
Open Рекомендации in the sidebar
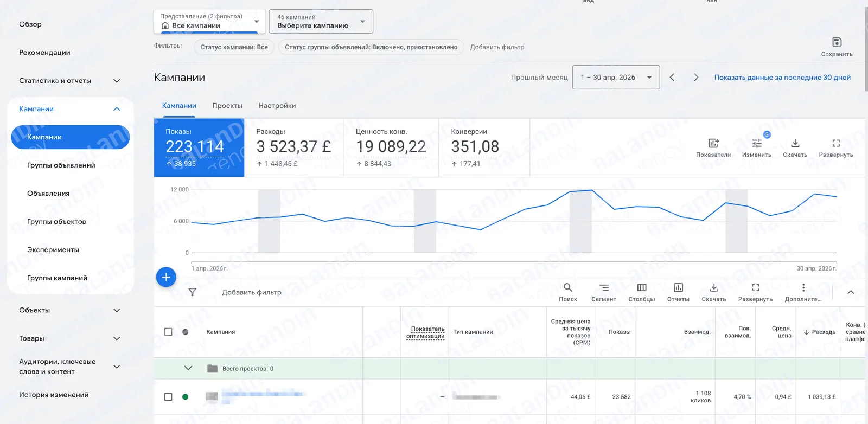[x=44, y=53]
